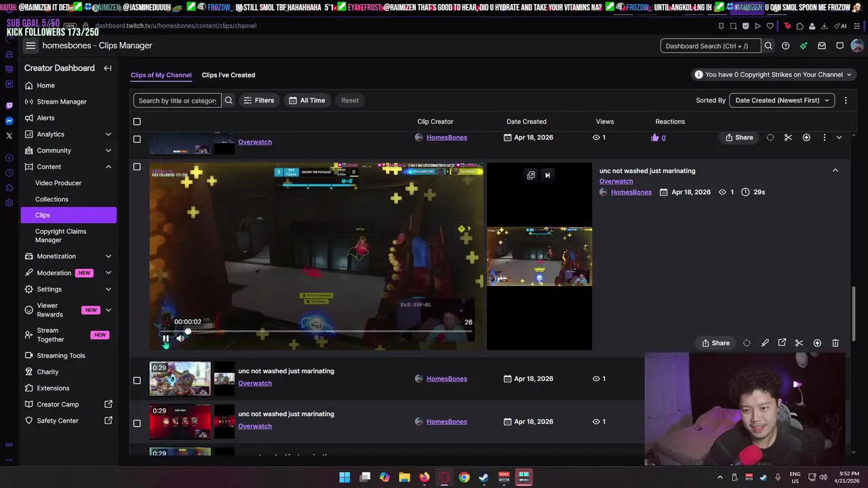Switch to Clips I've Created tab
The width and height of the screenshot is (868, 488).
tap(229, 75)
